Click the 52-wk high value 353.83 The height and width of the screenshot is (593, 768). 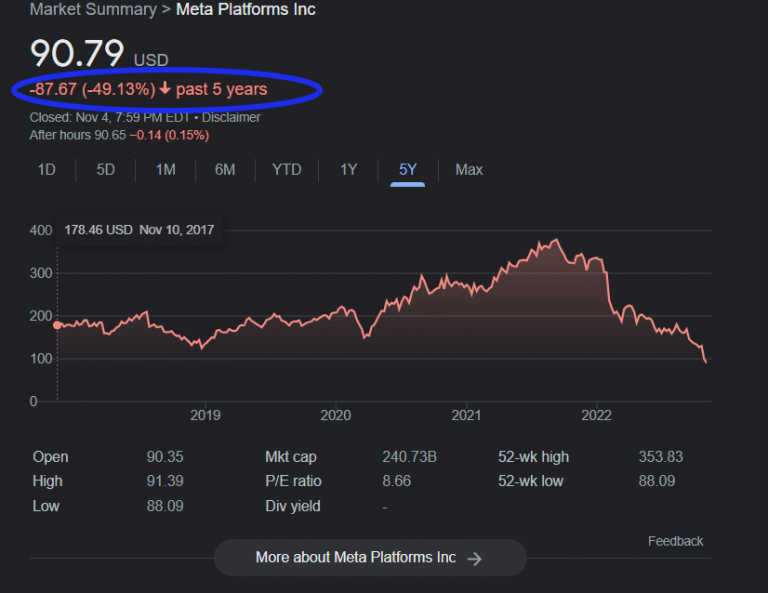[x=661, y=457]
